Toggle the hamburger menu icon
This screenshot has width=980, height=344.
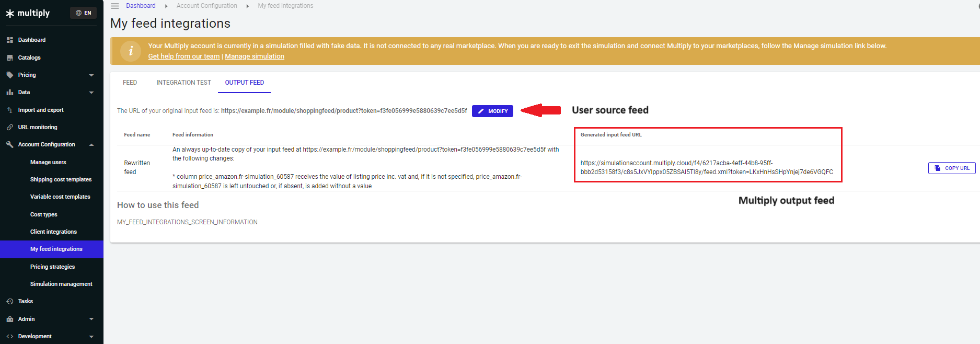click(x=115, y=6)
